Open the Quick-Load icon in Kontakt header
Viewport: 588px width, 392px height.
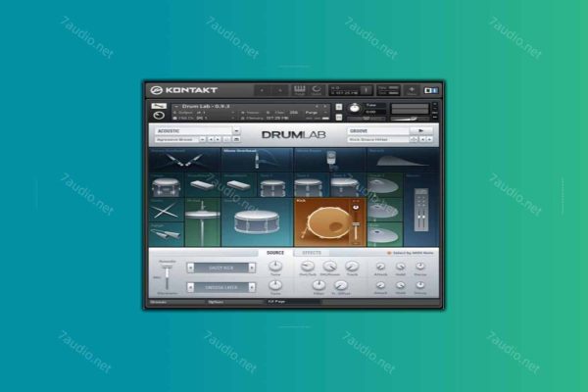click(317, 90)
